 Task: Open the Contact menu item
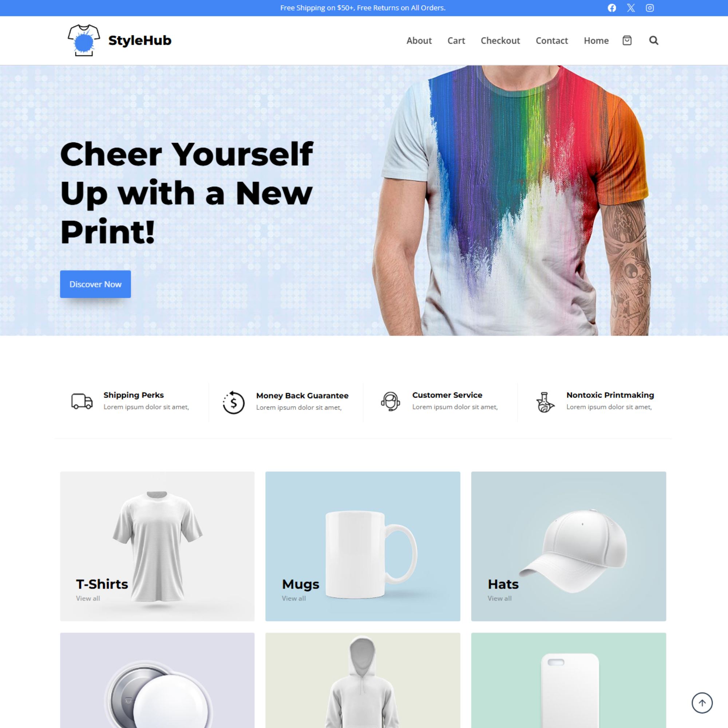[x=551, y=40]
